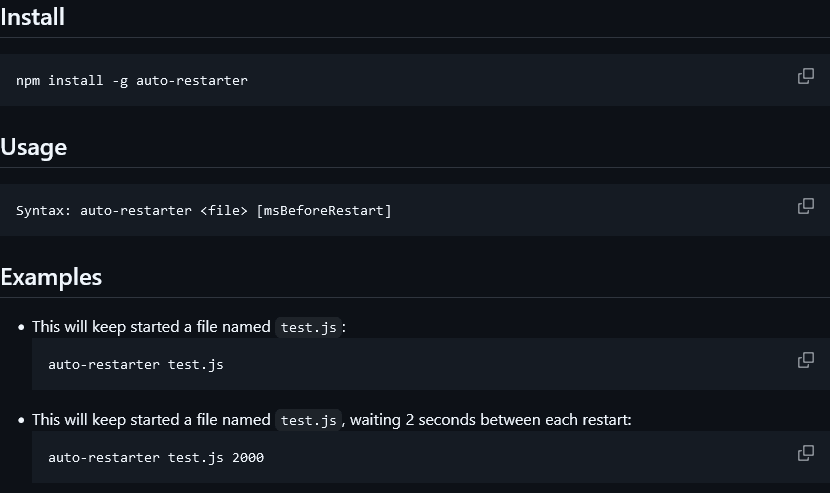Click 'test.js' inside first example code block
830x493 pixels.
click(196, 365)
